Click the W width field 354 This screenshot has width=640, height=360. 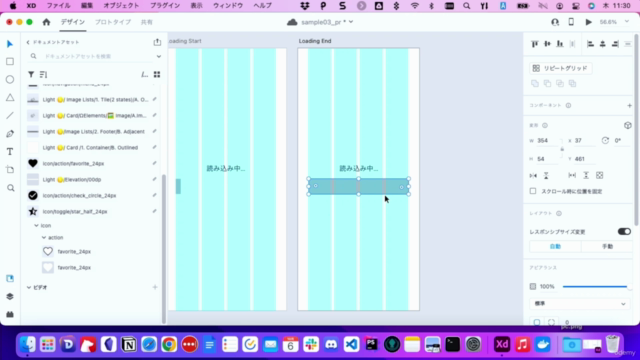pos(547,140)
